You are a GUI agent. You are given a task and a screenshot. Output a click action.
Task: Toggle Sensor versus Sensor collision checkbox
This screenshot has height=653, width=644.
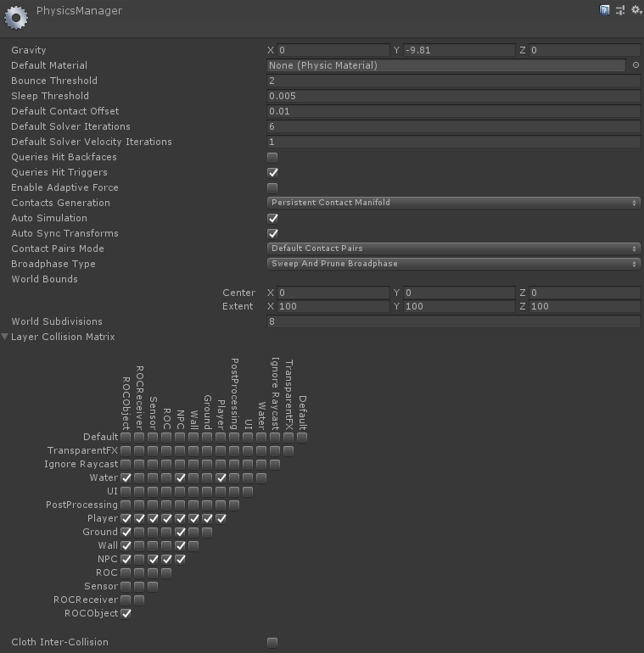tap(153, 586)
